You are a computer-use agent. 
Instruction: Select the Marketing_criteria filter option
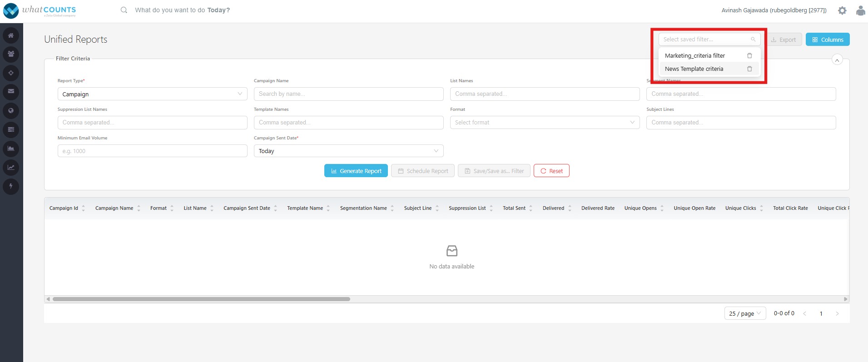point(695,56)
